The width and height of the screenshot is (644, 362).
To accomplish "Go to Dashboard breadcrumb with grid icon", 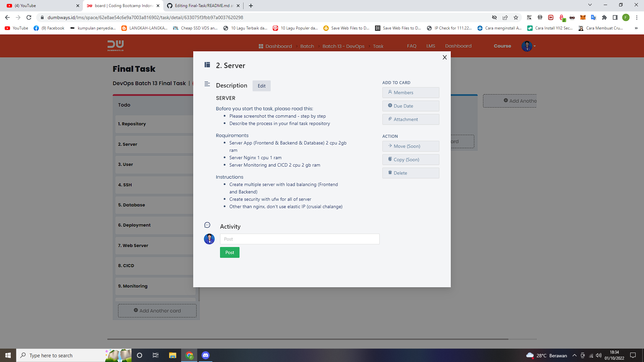I will click(x=275, y=46).
